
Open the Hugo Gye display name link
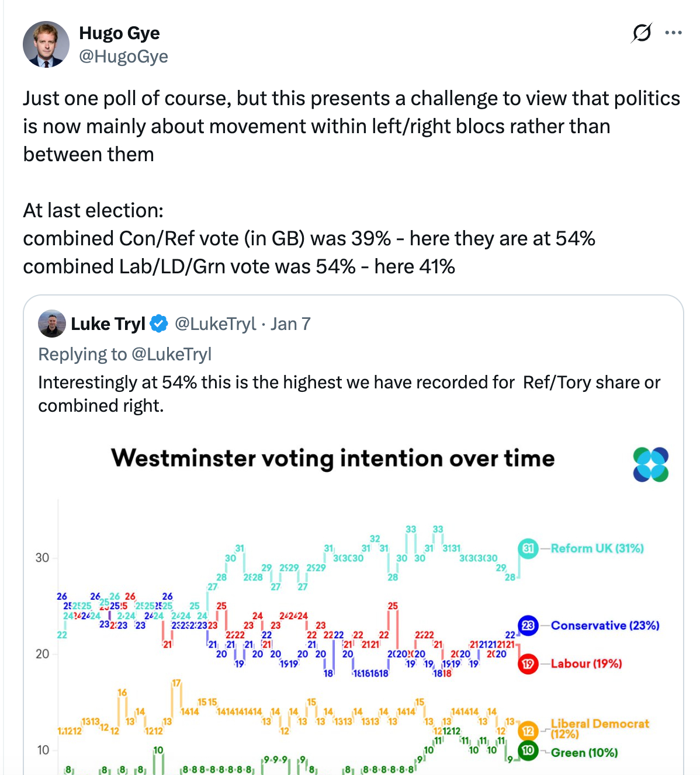(x=119, y=33)
